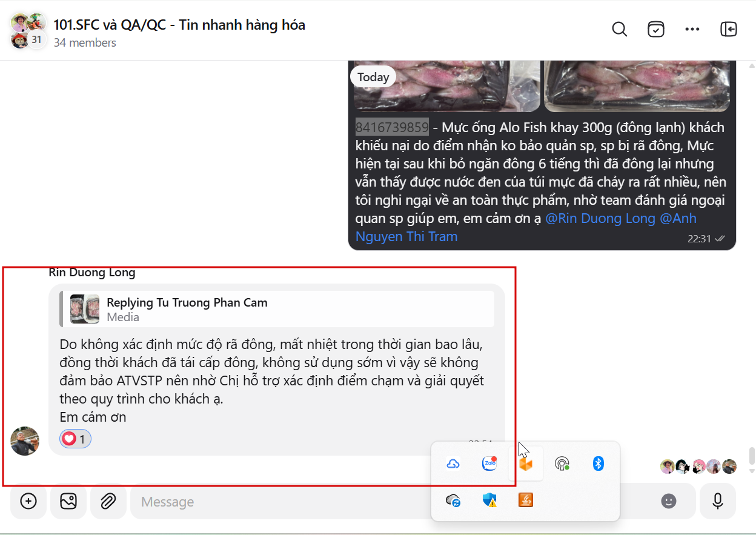Click the sender name Rin Duong Long

coord(91,273)
